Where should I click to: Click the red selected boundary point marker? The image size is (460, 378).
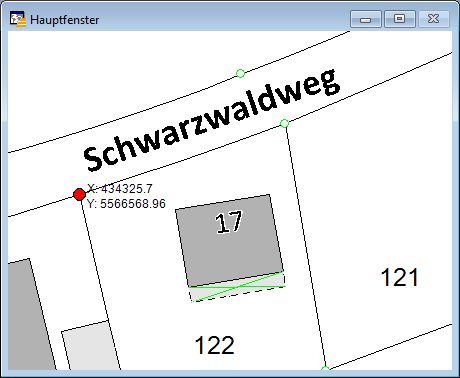pyautogui.click(x=79, y=194)
